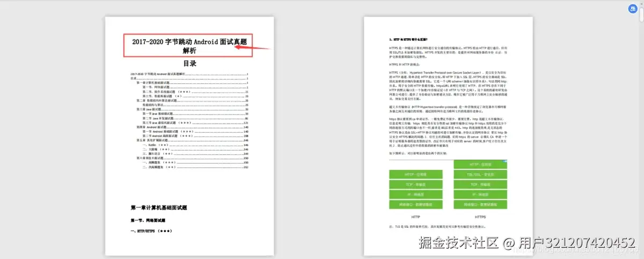Click the bold heading '第一节、网络面试题' below the contents
644x259 pixels.
coord(148,220)
